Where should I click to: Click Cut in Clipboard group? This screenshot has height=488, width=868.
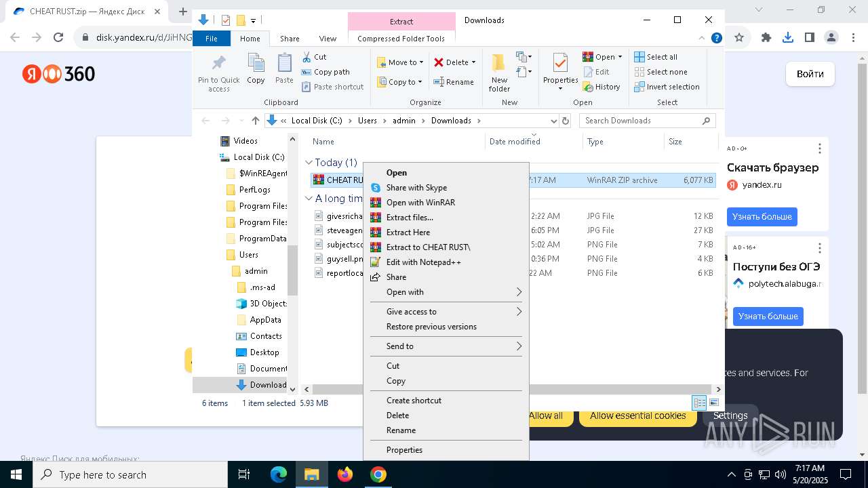click(314, 57)
